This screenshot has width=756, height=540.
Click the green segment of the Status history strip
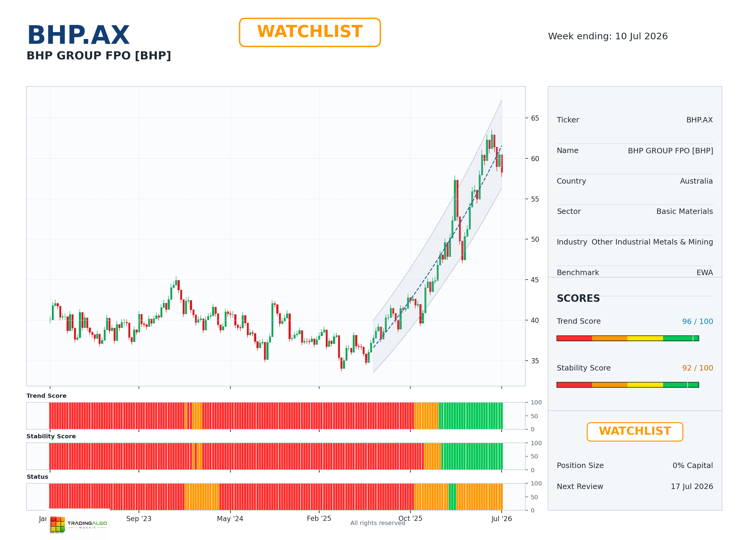pyautogui.click(x=452, y=496)
